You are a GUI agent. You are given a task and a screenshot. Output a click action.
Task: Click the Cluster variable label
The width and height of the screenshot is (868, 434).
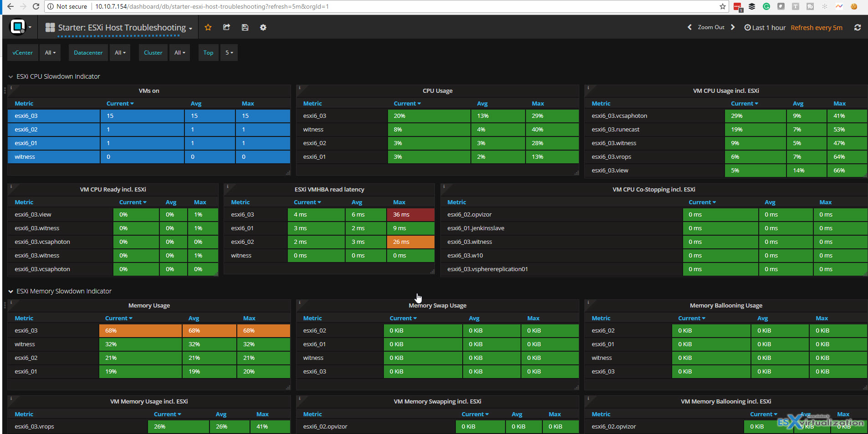click(153, 52)
